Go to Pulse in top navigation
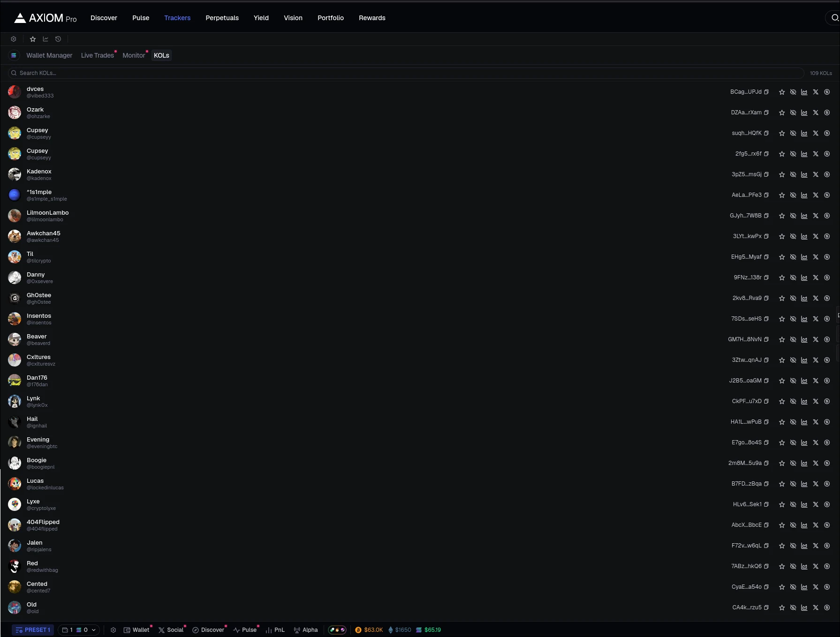The width and height of the screenshot is (840, 637). (141, 18)
